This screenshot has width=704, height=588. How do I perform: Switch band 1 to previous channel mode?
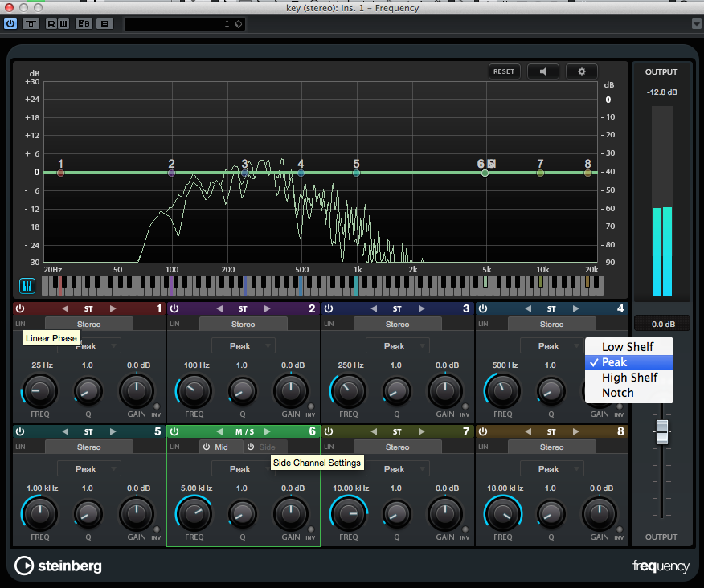point(65,308)
